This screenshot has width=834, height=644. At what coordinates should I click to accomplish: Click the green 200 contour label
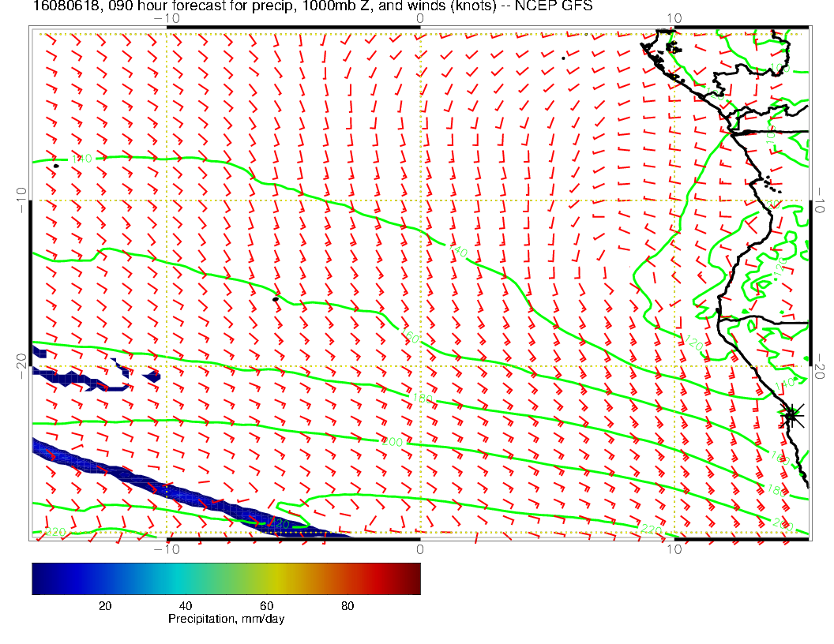tap(393, 442)
